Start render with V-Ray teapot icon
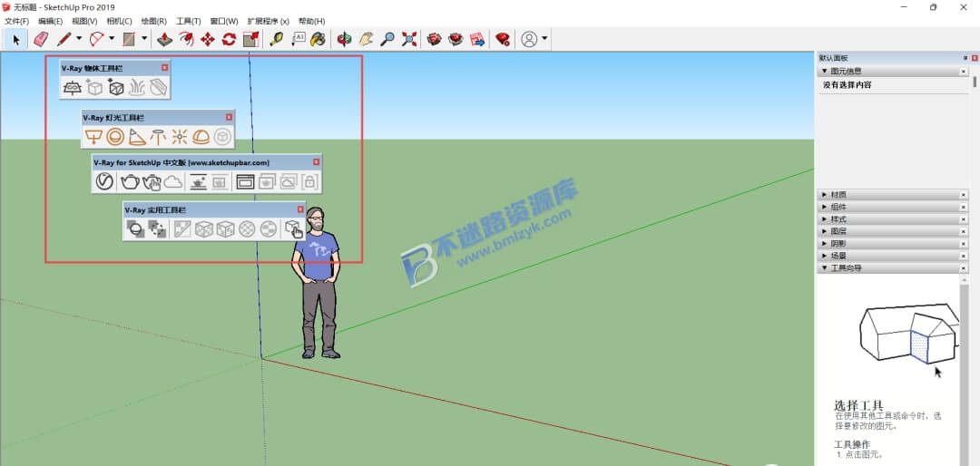Image resolution: width=980 pixels, height=466 pixels. coord(130,182)
